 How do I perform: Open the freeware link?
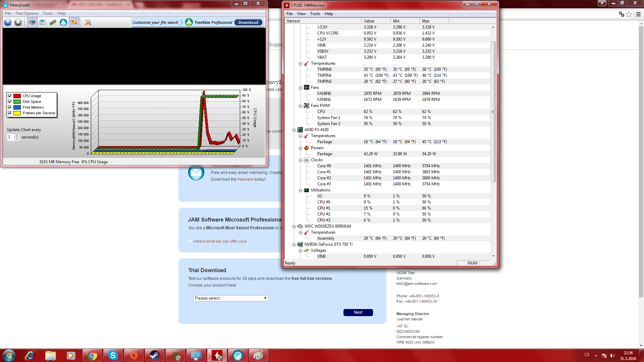245,179
